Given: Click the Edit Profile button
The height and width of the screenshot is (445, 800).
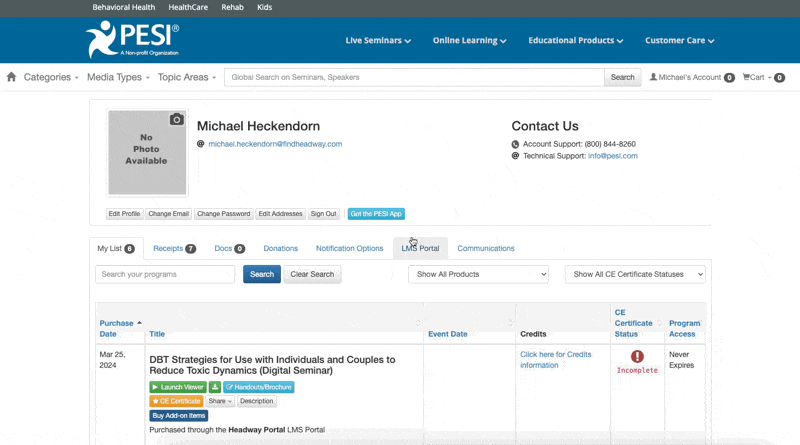Looking at the screenshot, I should pos(124,214).
